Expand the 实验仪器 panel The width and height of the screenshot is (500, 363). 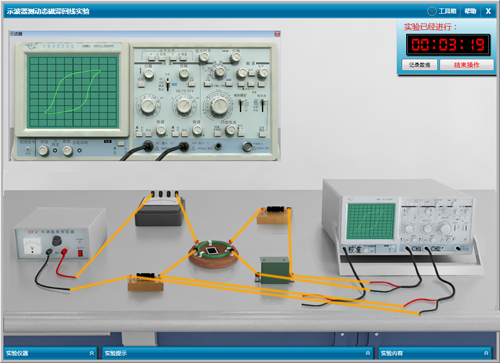point(50,353)
